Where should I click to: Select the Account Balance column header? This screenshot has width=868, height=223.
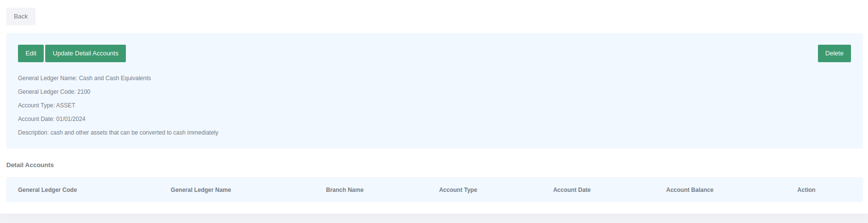click(690, 190)
